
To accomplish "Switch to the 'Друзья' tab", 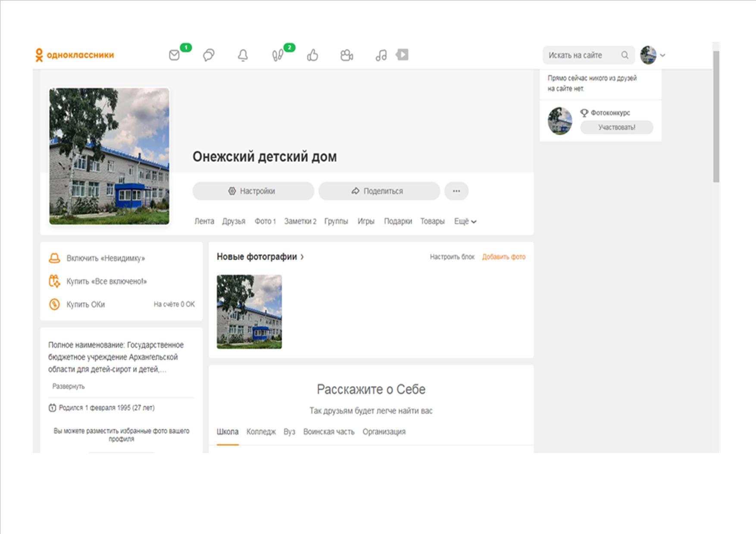I will (234, 221).
